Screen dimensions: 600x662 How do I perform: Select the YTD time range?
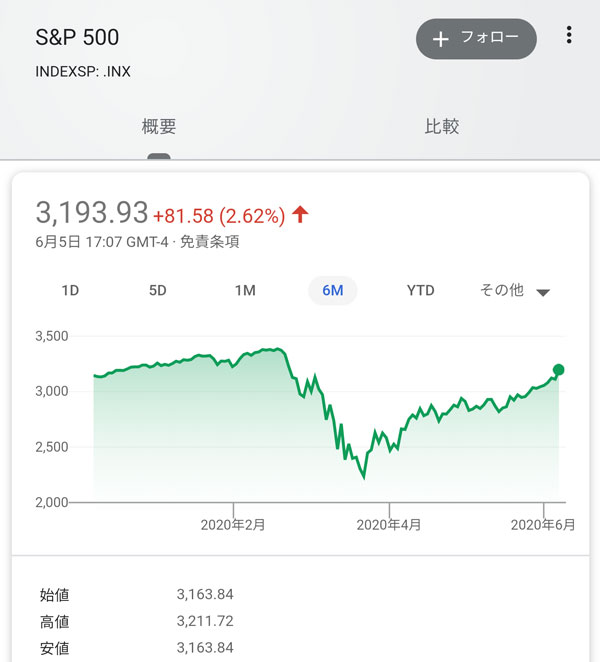point(421,291)
